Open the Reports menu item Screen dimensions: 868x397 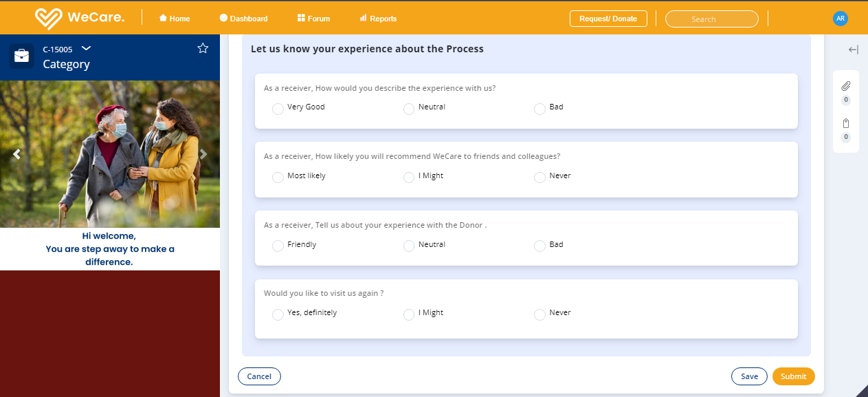[378, 19]
